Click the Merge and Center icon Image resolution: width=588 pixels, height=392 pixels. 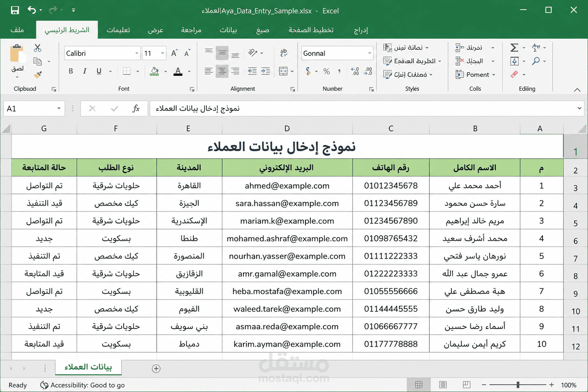pos(283,71)
